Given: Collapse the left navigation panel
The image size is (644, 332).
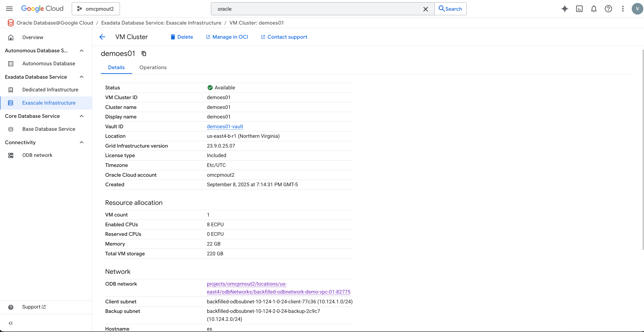Looking at the screenshot, I should [10, 323].
